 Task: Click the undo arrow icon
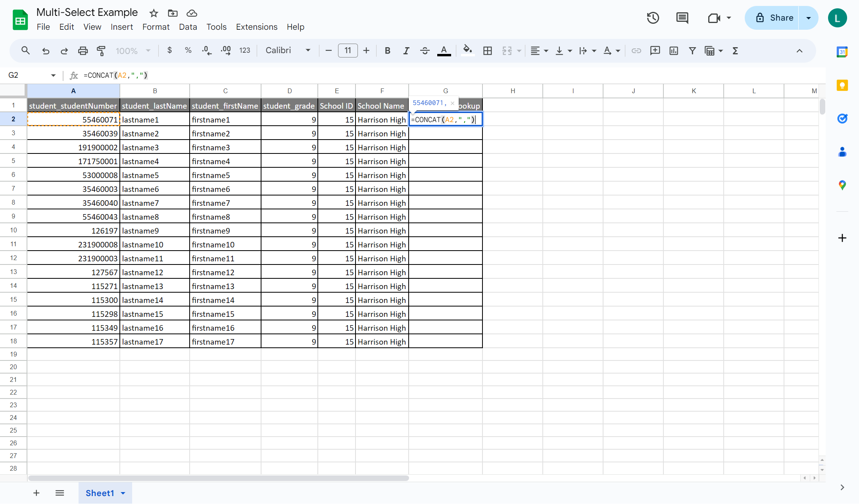pos(46,51)
